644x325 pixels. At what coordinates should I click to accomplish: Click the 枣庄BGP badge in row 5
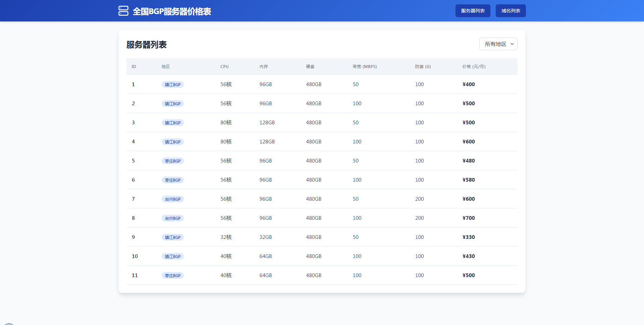coord(173,161)
